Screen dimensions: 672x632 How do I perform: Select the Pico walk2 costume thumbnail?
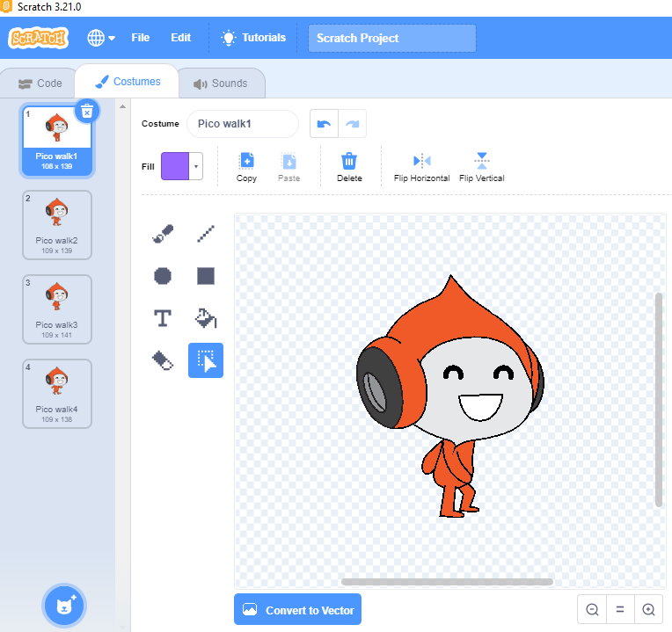pos(57,225)
